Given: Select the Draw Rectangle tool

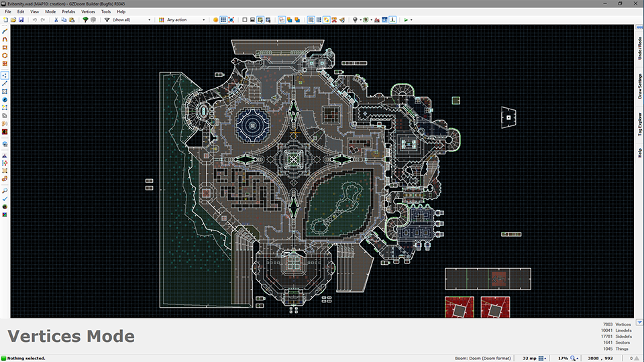Looking at the screenshot, I should click(5, 48).
